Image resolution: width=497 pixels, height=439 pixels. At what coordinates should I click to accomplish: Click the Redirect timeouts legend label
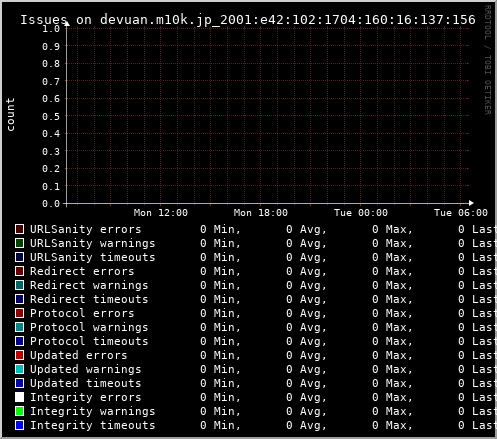[x=89, y=299]
